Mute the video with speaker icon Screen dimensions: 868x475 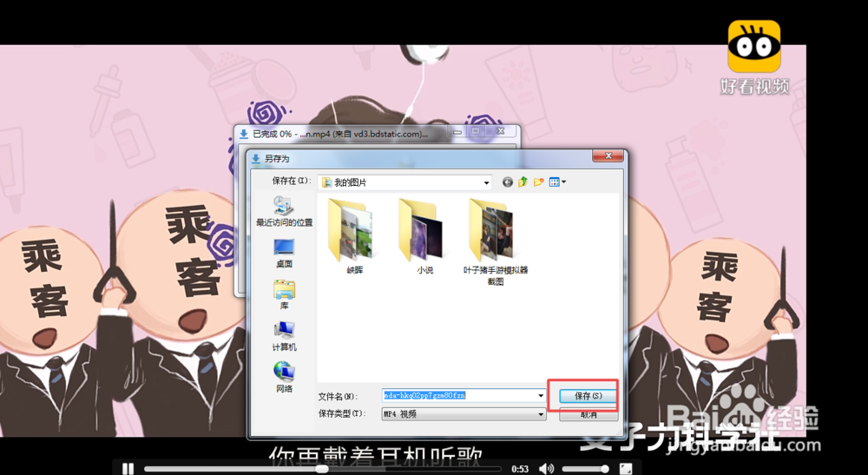coord(546,469)
